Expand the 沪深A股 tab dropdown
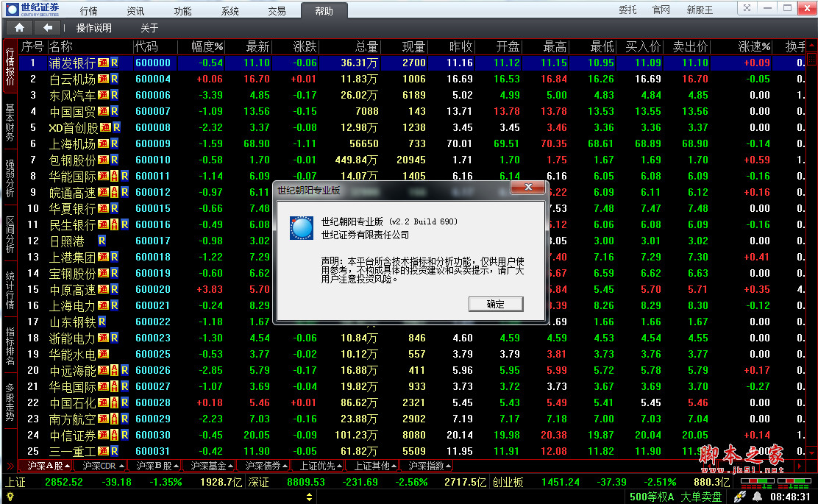Viewport: 818px width, 504px height. click(x=67, y=466)
